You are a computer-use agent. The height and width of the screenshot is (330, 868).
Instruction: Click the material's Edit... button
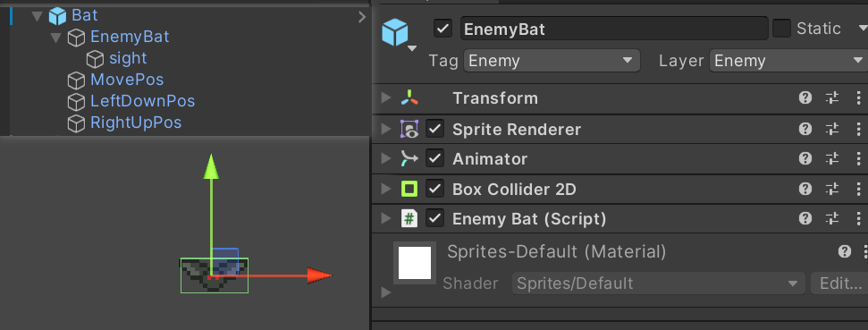(x=840, y=283)
